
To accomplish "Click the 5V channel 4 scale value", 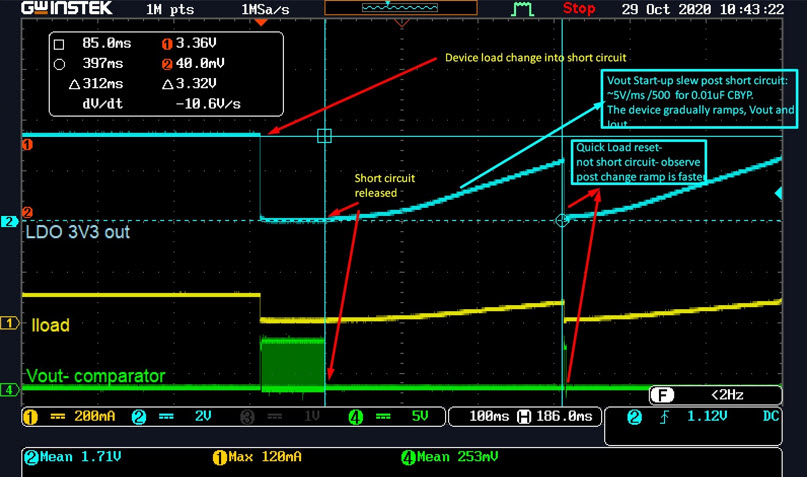I will 420,416.
